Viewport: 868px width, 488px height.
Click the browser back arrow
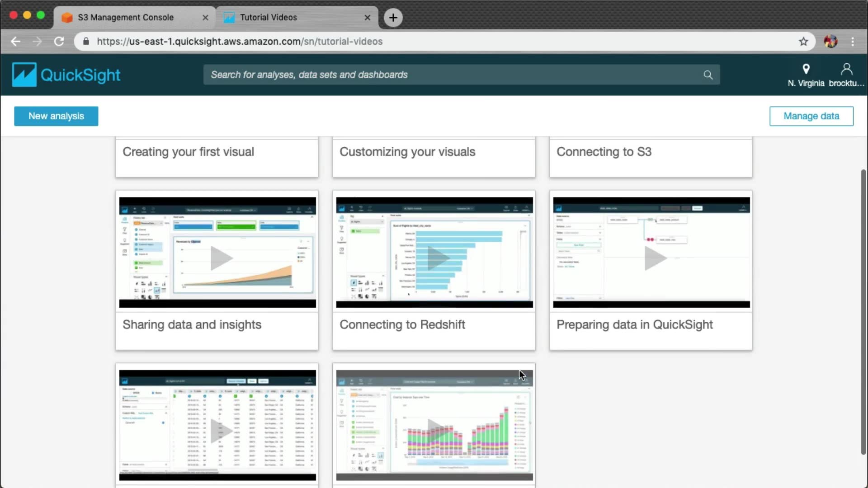click(x=16, y=42)
